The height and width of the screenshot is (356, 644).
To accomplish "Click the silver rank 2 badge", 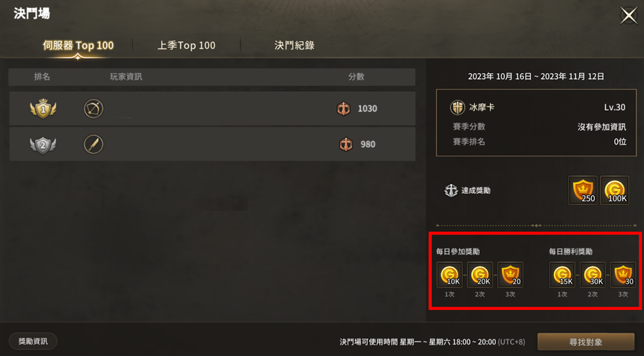I will (x=43, y=145).
